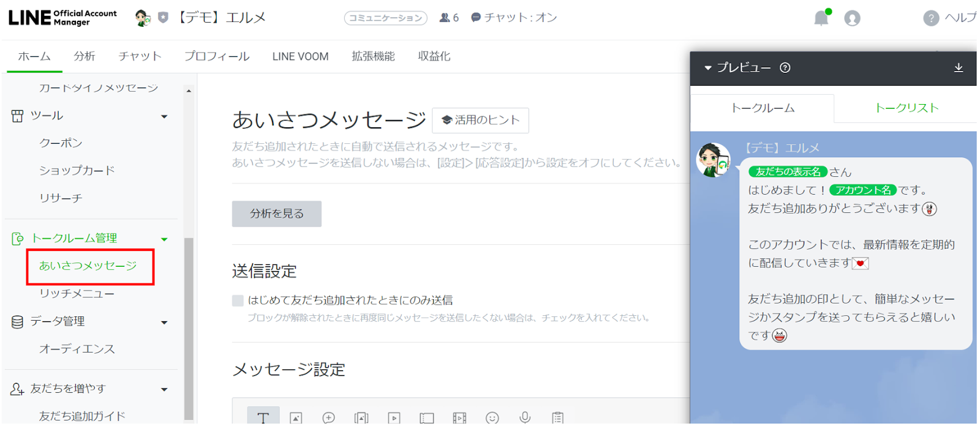Select the coupon message type icon
Screen dimensions: 980x429
click(x=427, y=418)
